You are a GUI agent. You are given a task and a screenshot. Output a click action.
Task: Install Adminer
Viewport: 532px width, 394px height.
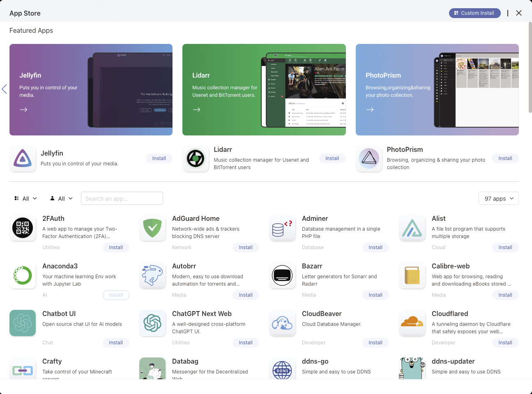tap(375, 247)
